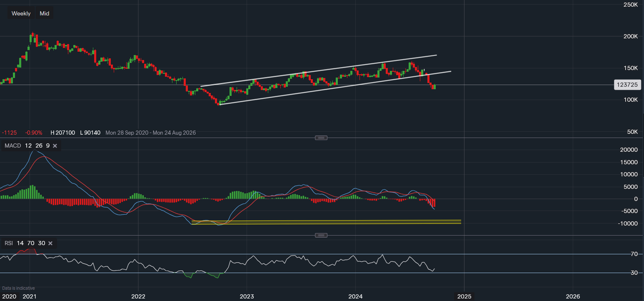Remove the MACD indicator with its X
The image size is (644, 301).
[x=55, y=146]
